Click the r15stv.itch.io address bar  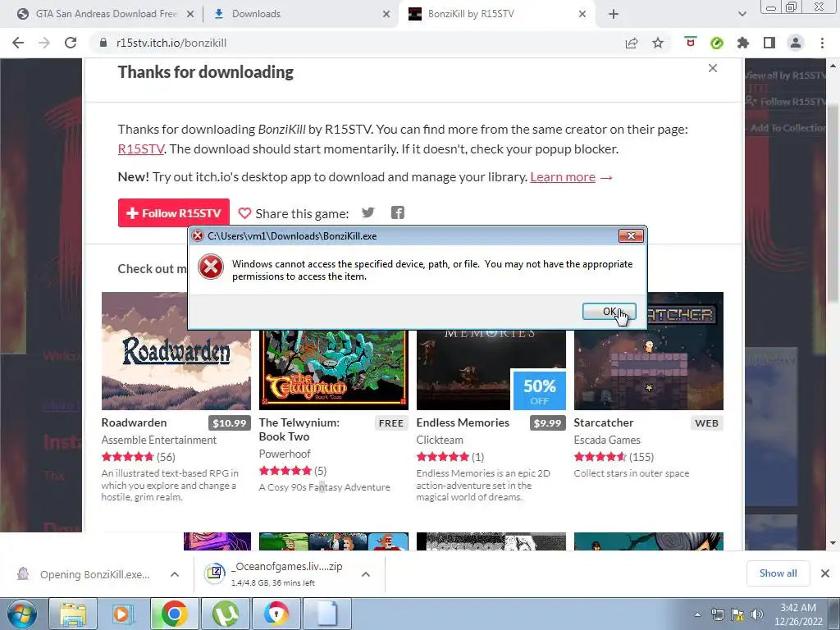pos(354,43)
